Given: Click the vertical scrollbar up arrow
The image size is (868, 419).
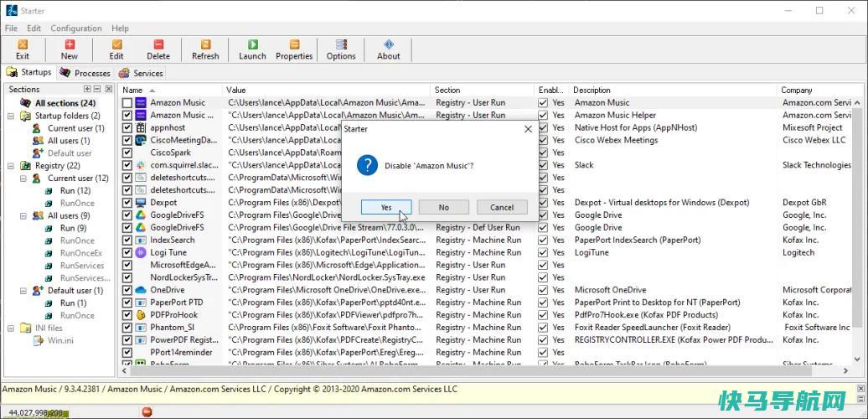Looking at the screenshot, I should (x=858, y=102).
